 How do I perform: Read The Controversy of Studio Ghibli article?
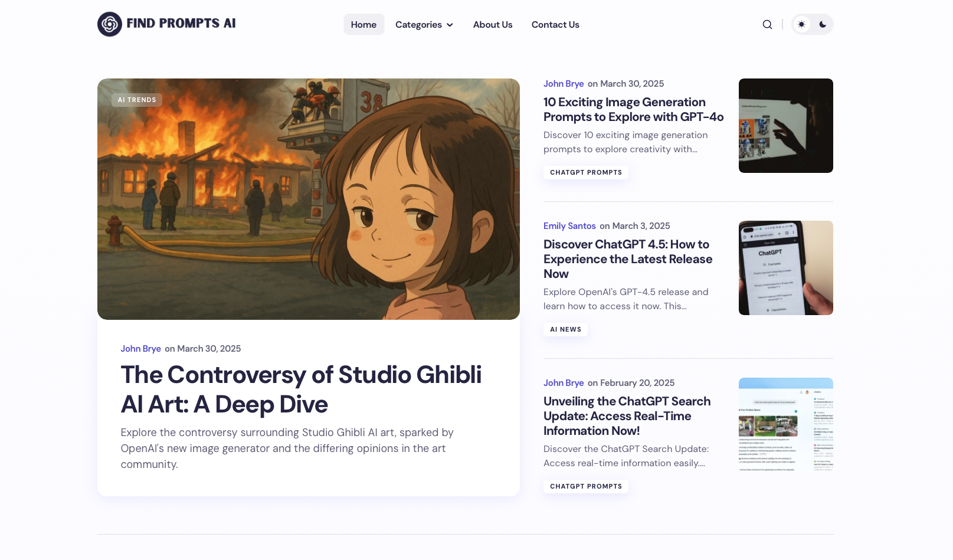[301, 389]
